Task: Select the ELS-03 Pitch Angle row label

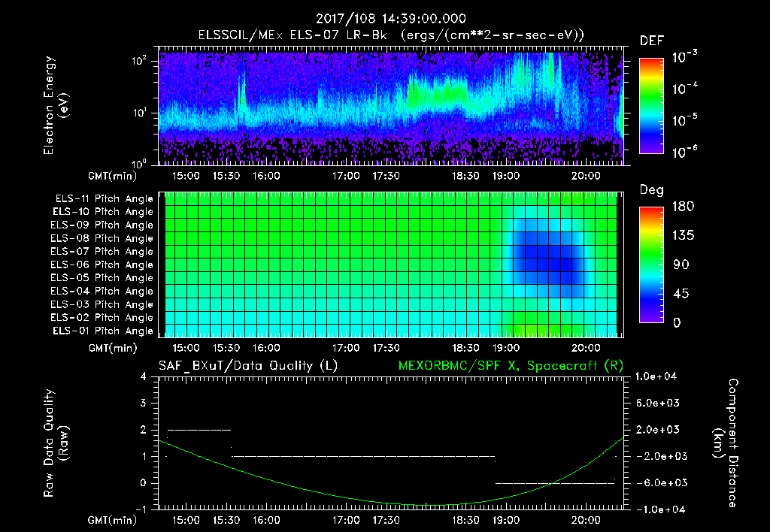Action: [102, 305]
